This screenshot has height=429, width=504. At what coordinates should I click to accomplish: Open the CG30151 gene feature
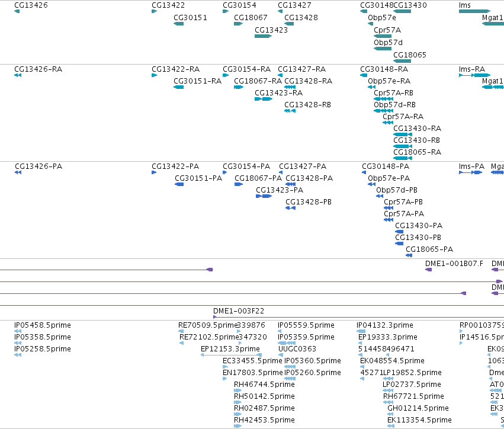click(x=179, y=24)
